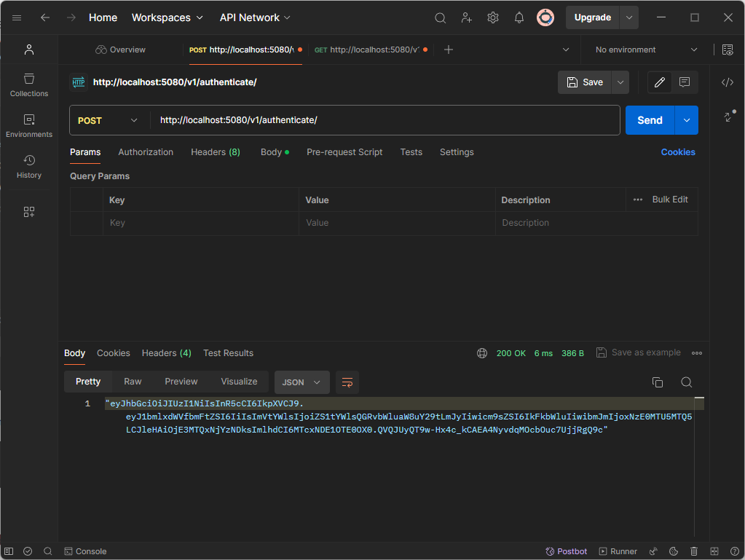Add a new request tab
The image size is (745, 560).
point(448,50)
